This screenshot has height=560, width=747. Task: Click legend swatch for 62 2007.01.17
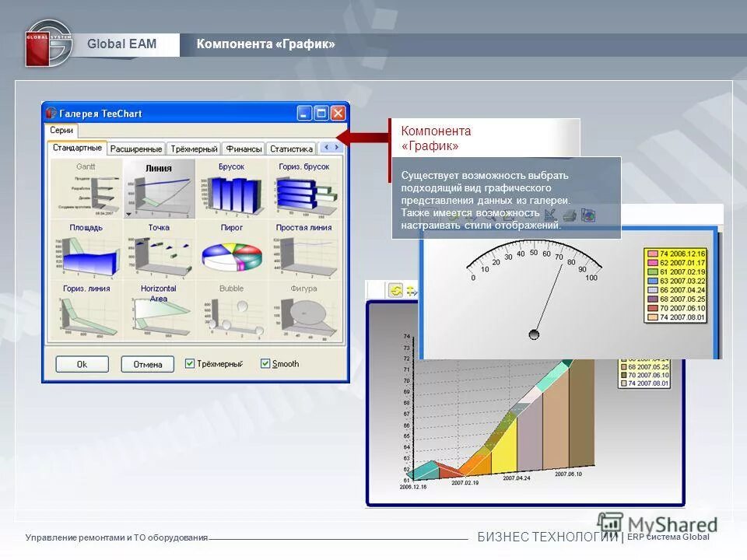pyautogui.click(x=652, y=263)
